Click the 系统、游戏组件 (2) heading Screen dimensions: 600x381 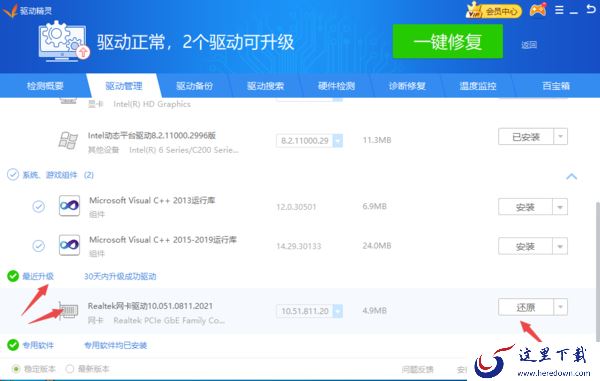(58, 175)
